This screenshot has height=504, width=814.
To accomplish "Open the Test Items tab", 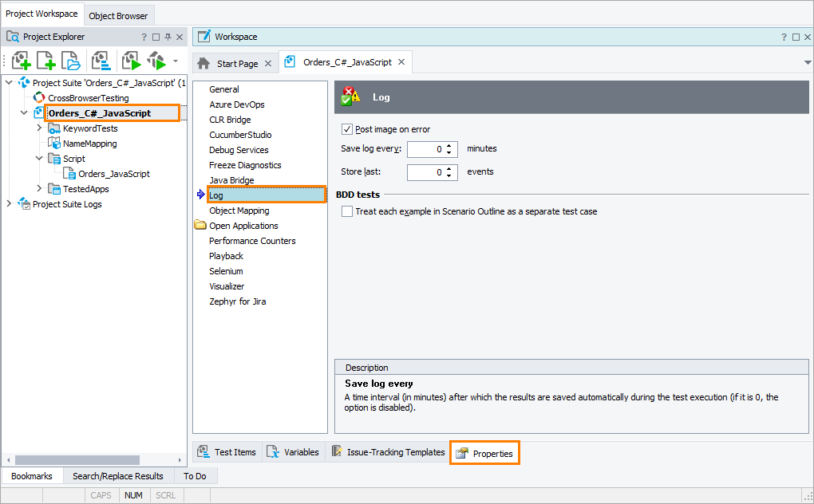I will coord(227,452).
